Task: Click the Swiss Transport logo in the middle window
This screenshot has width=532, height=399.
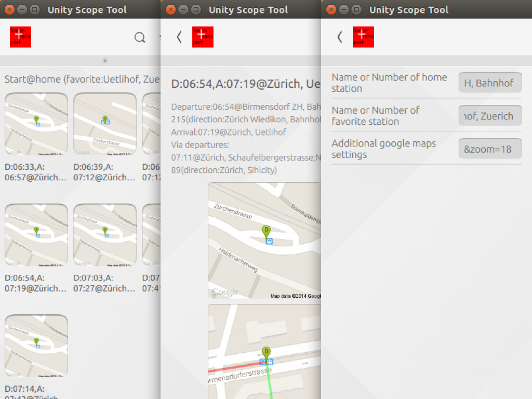Action: (203, 37)
